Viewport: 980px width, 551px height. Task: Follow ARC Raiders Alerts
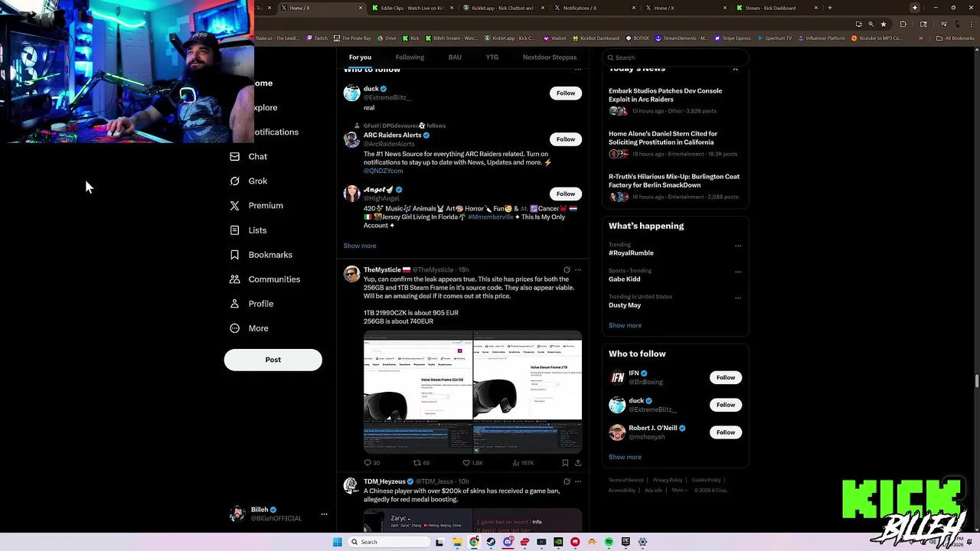point(566,139)
